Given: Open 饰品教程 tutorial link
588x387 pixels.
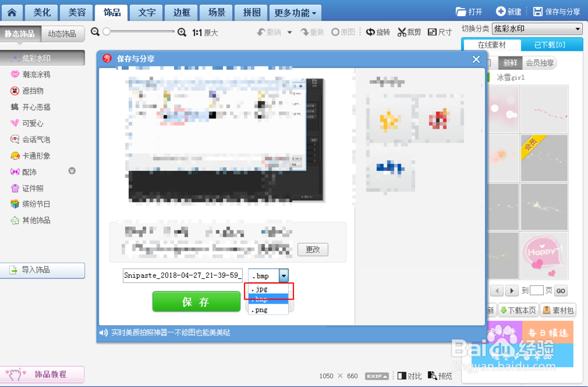Looking at the screenshot, I should (42, 374).
